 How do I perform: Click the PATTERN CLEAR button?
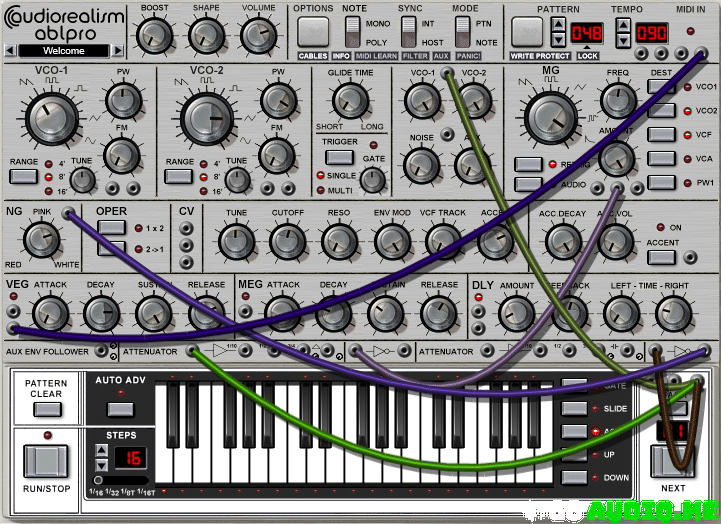[x=47, y=409]
